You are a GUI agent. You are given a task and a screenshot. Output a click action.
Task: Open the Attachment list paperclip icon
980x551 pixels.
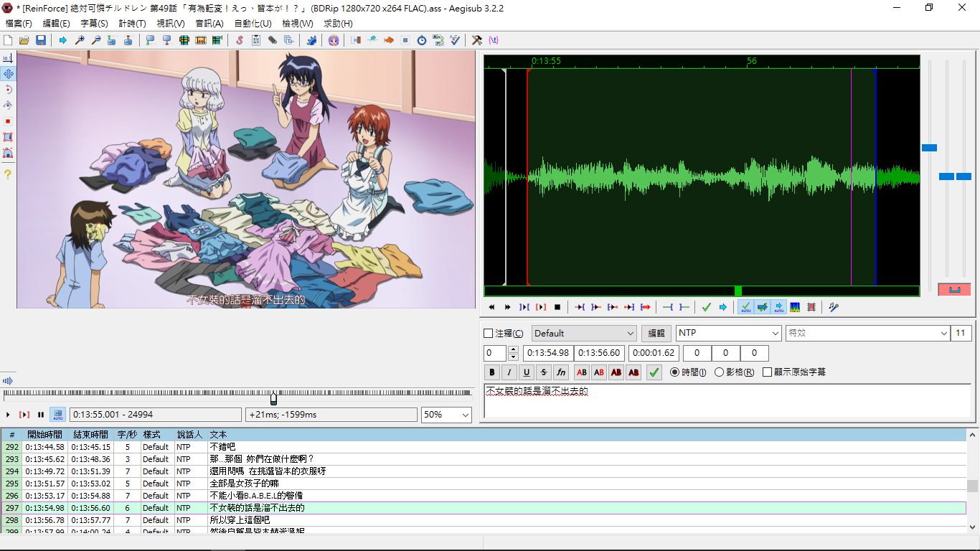[273, 40]
